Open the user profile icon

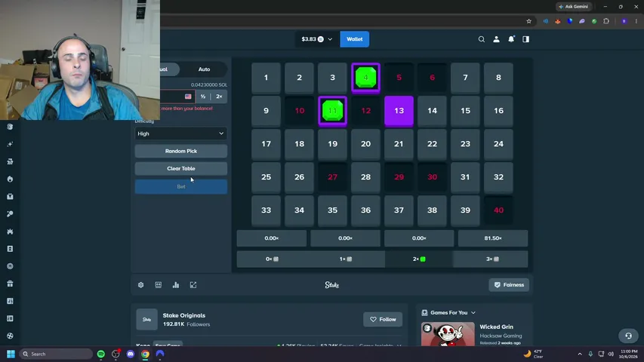(x=496, y=39)
